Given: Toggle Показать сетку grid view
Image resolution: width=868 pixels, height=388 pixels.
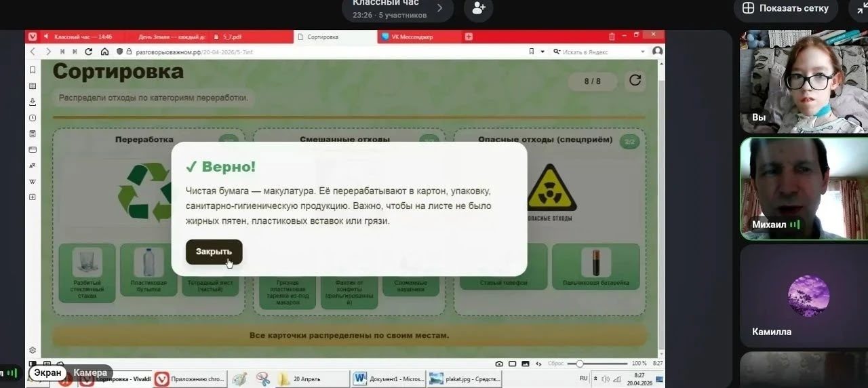Looking at the screenshot, I should pyautogui.click(x=785, y=8).
